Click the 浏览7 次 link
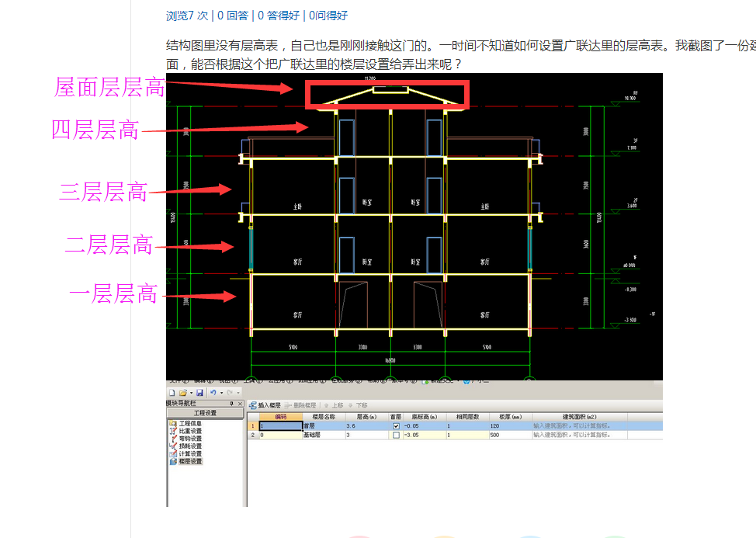756x538 pixels. click(187, 16)
